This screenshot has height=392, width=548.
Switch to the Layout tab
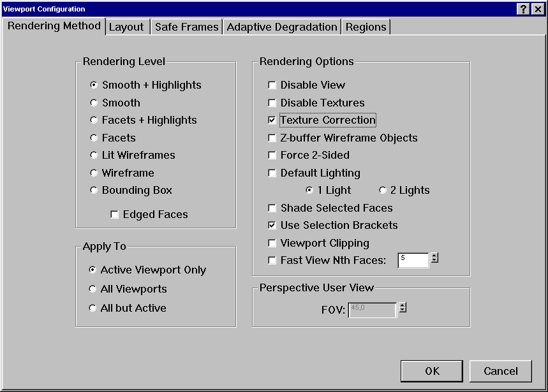tap(126, 27)
